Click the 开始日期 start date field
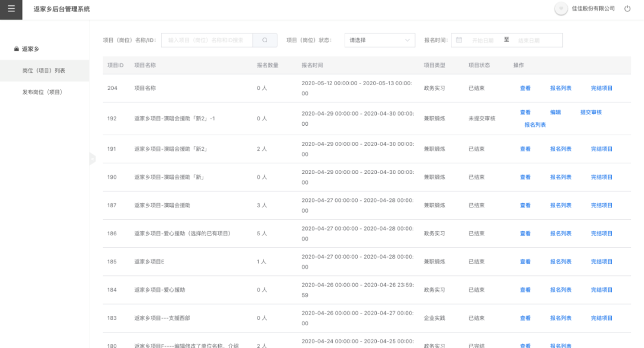Screen dimensions: 644x348 coord(482,40)
